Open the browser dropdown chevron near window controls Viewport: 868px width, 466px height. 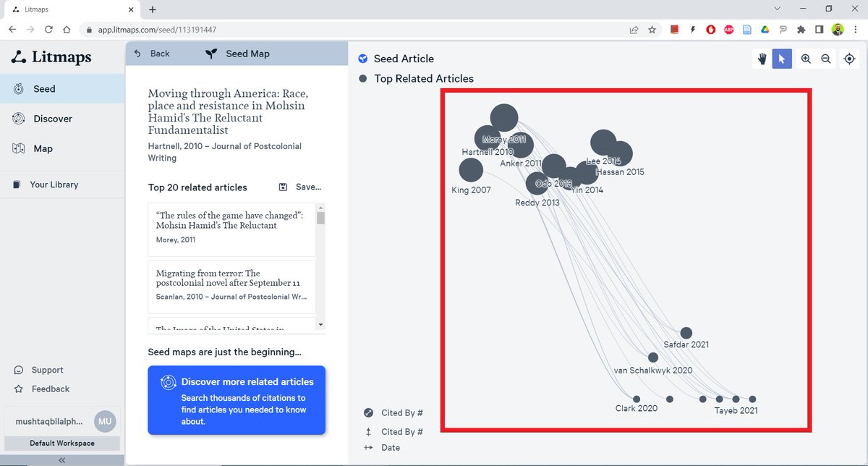[x=777, y=8]
